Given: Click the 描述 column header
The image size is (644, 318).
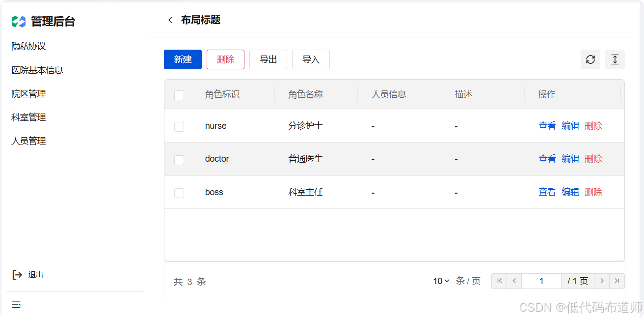Looking at the screenshot, I should tap(463, 94).
